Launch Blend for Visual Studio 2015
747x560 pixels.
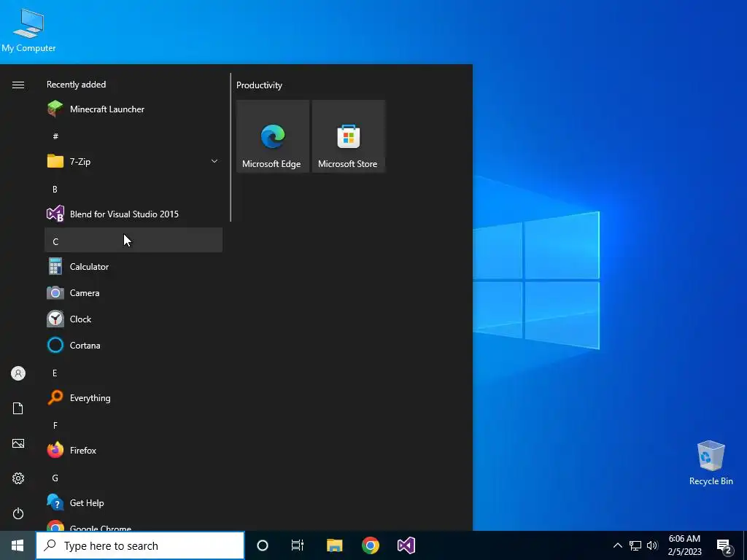coord(133,214)
